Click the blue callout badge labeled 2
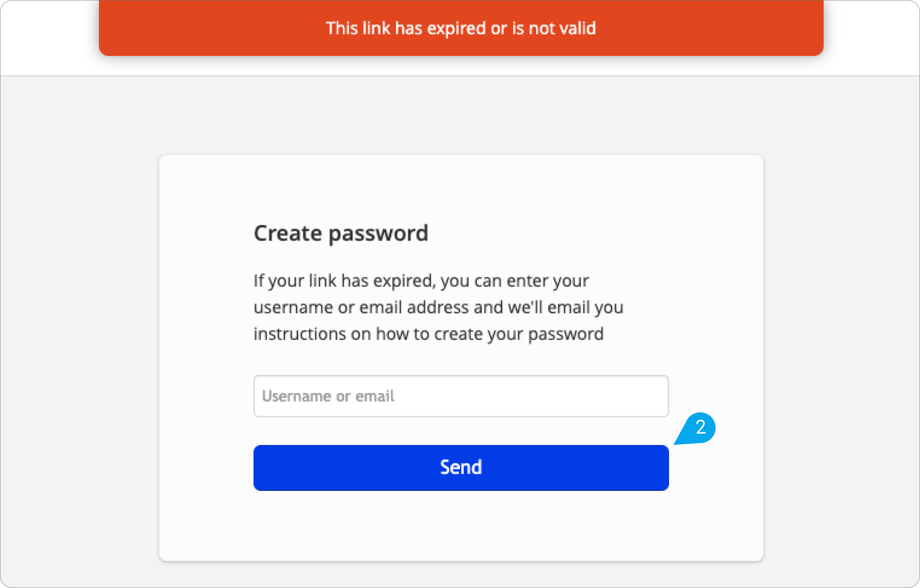 pos(698,428)
